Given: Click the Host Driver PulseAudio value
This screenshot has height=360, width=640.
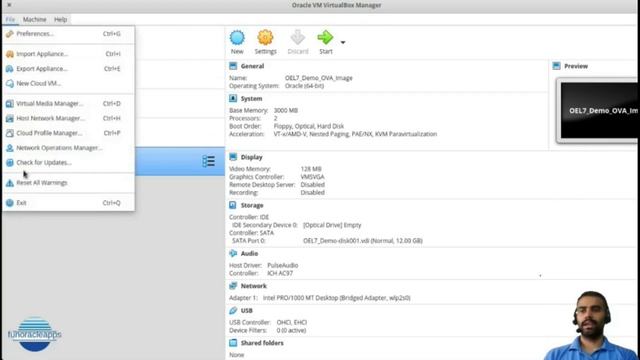Looking at the screenshot, I should [283, 265].
